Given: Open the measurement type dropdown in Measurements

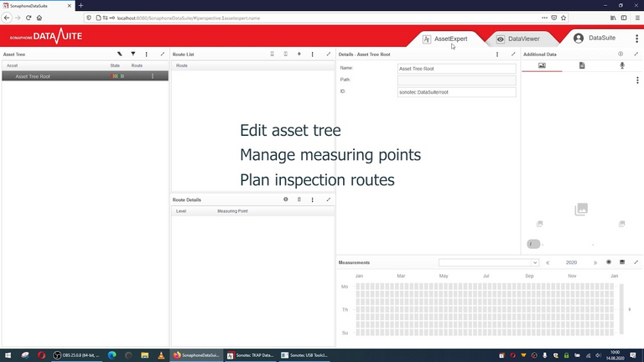Looking at the screenshot, I should point(488,262).
